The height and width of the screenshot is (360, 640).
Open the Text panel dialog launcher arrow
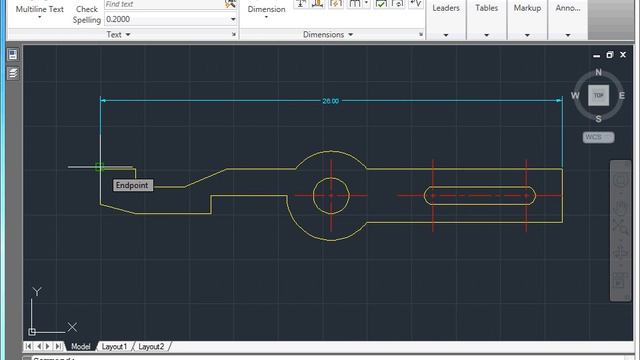click(x=234, y=35)
